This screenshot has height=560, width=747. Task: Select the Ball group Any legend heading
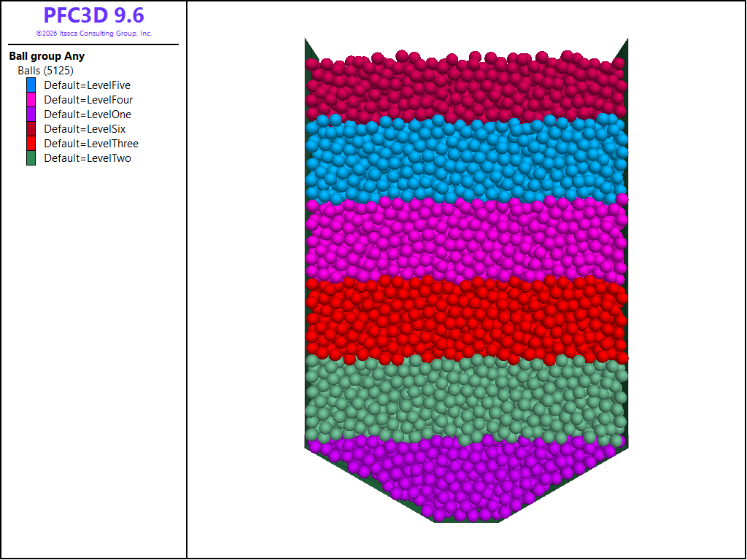coord(47,56)
